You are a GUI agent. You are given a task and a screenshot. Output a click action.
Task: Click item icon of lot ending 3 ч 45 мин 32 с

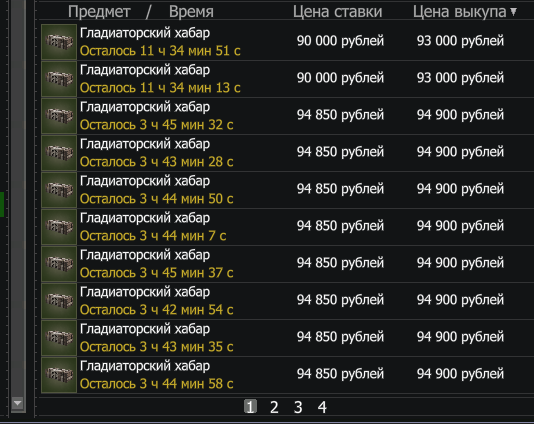click(x=59, y=116)
